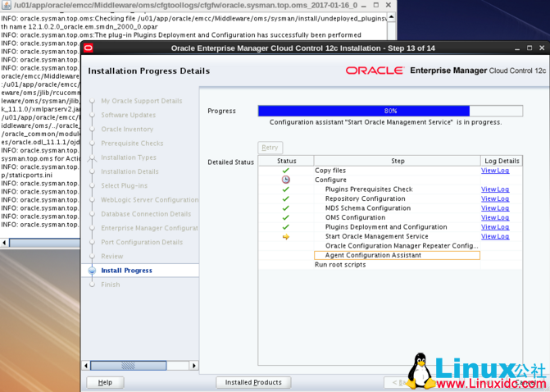
Task: Maximize the installer window
Action: 530,48
